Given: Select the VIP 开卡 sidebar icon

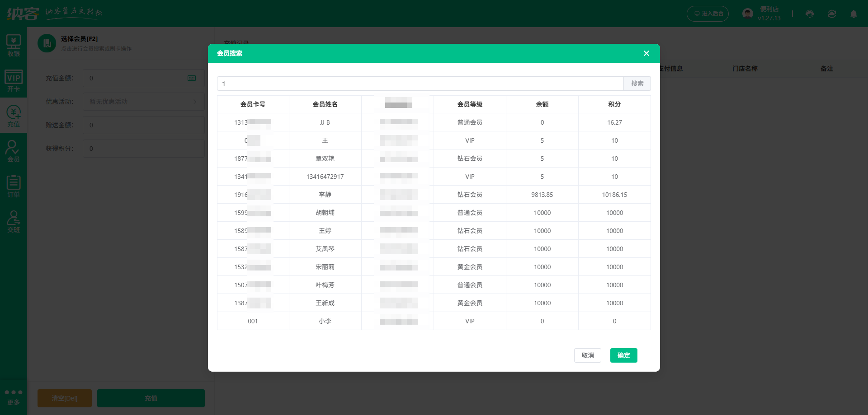Looking at the screenshot, I should point(14,81).
